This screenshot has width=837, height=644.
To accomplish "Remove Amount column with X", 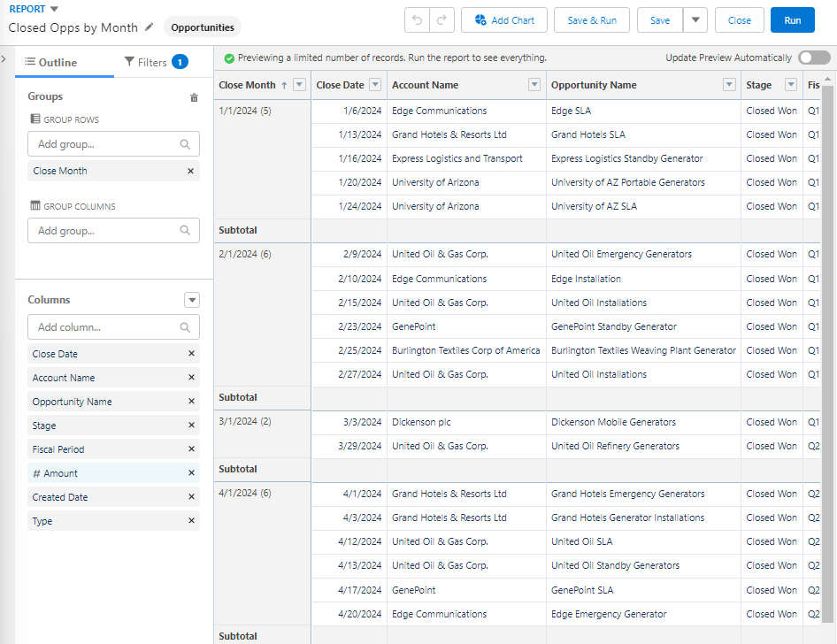I will 191,472.
